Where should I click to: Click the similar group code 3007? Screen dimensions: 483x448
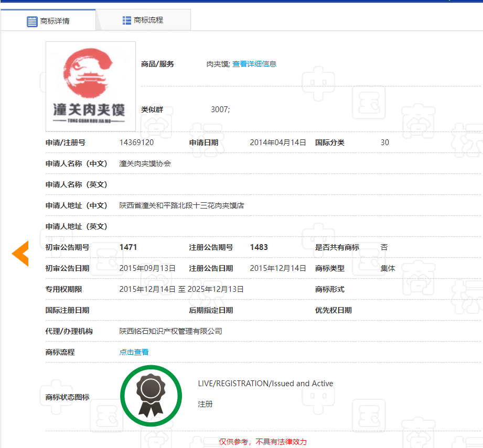[x=220, y=110]
